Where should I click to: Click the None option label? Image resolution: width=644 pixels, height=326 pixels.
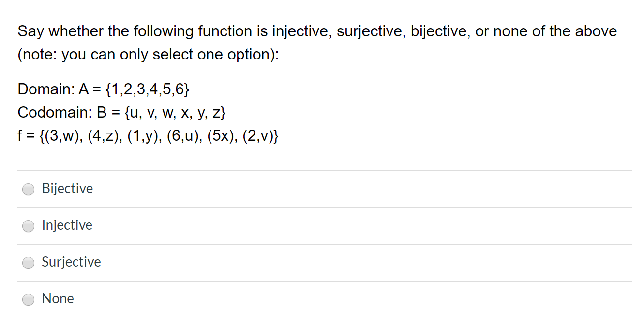tap(58, 299)
